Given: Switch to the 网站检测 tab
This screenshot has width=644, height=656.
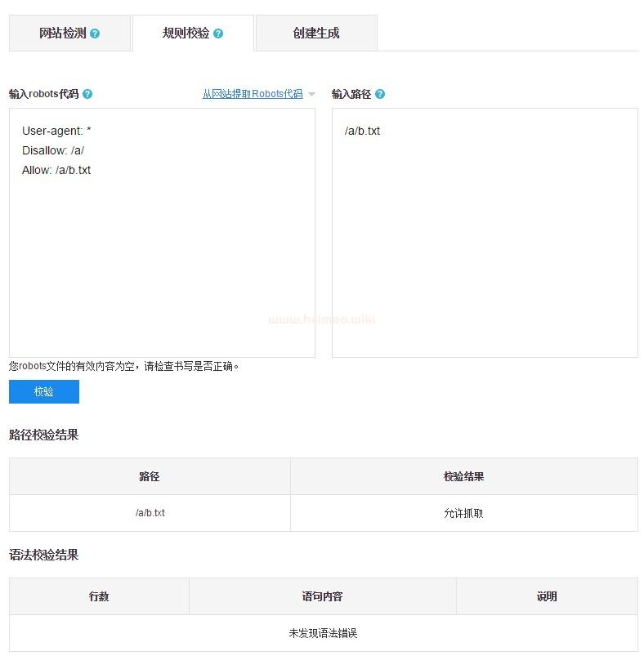Looking at the screenshot, I should (x=62, y=33).
